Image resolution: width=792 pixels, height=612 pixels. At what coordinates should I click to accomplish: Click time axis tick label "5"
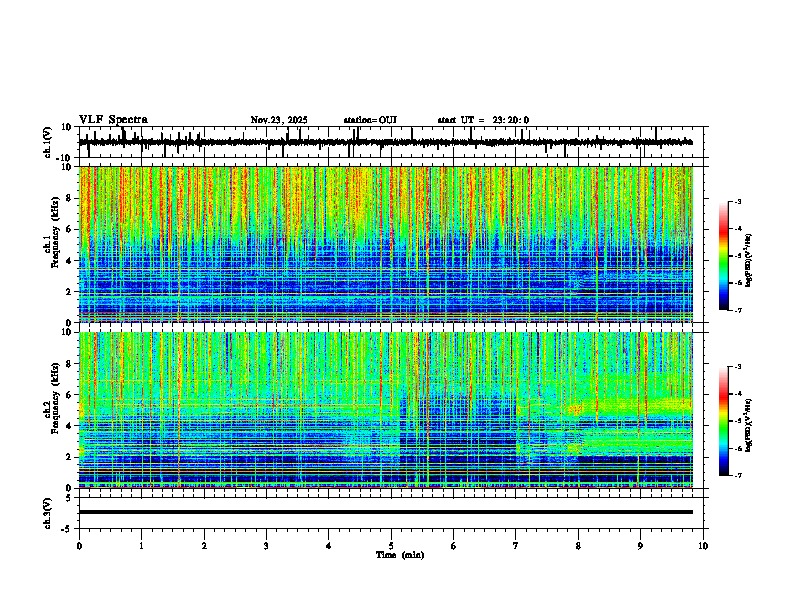click(x=391, y=546)
